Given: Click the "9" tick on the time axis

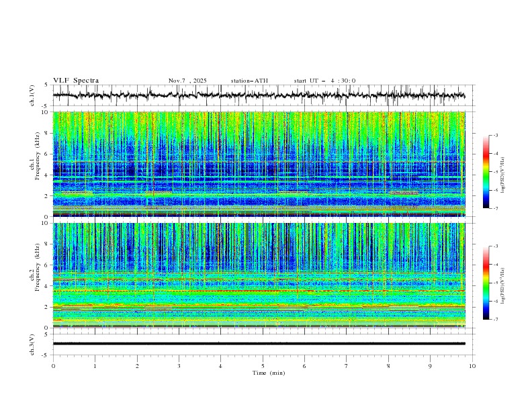Looking at the screenshot, I should pos(430,366).
